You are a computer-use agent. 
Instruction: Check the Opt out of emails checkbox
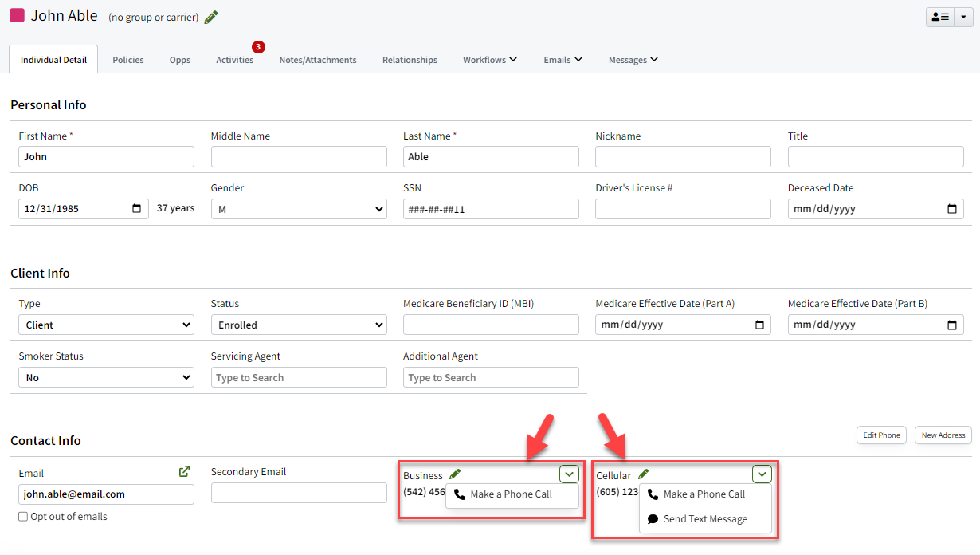click(x=23, y=516)
